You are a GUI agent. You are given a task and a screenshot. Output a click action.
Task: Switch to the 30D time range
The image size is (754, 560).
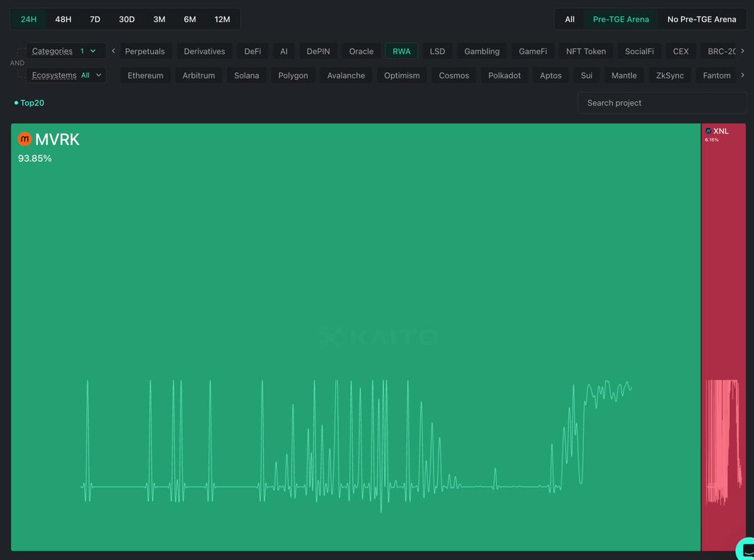point(127,19)
